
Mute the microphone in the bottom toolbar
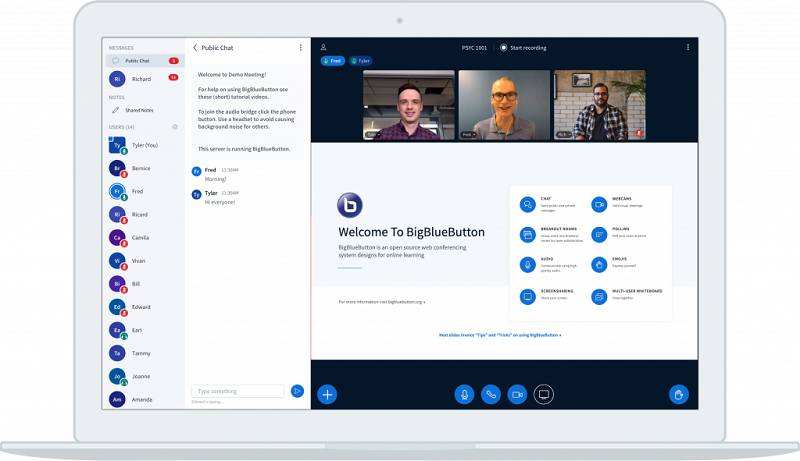point(464,394)
